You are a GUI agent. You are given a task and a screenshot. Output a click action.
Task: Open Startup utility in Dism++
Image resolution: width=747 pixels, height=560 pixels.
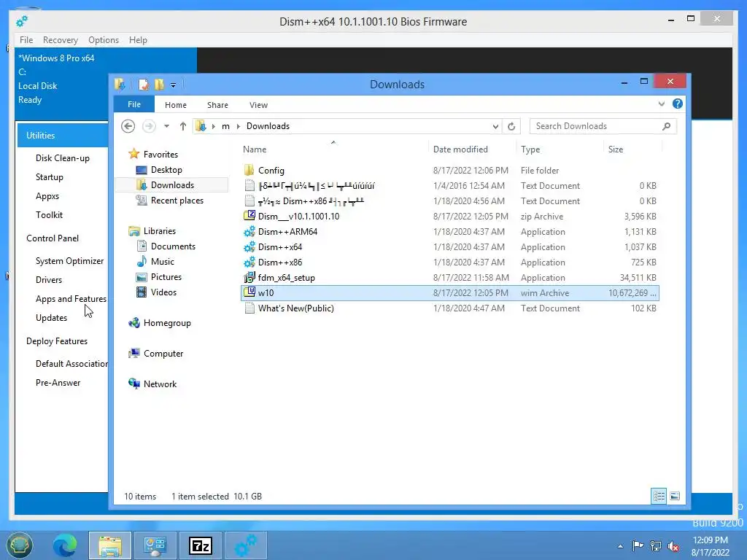[49, 177]
